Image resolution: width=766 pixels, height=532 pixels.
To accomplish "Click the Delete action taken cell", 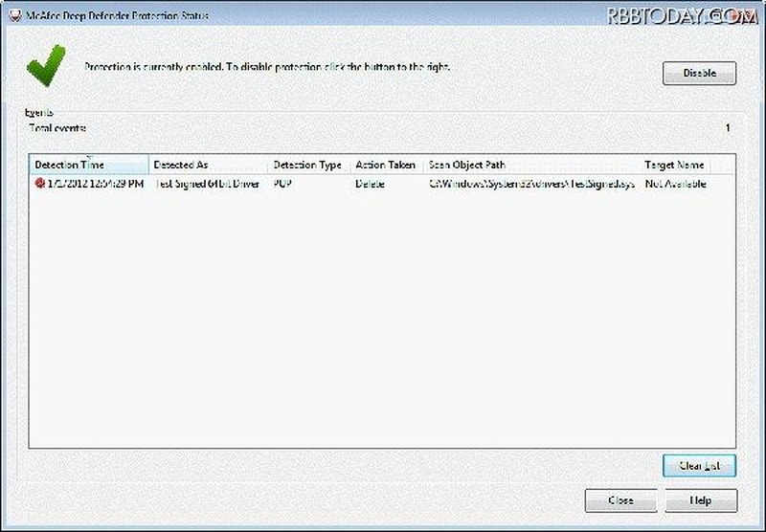I will [370, 184].
